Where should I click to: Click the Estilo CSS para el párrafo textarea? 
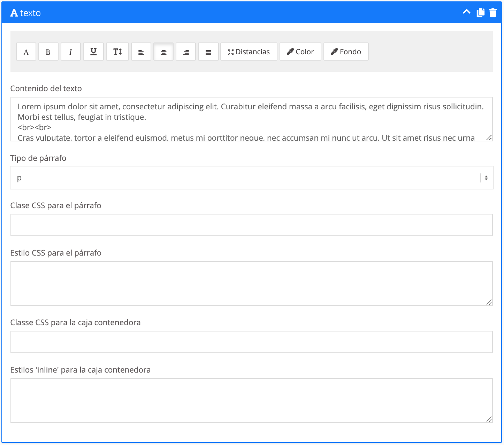[251, 283]
